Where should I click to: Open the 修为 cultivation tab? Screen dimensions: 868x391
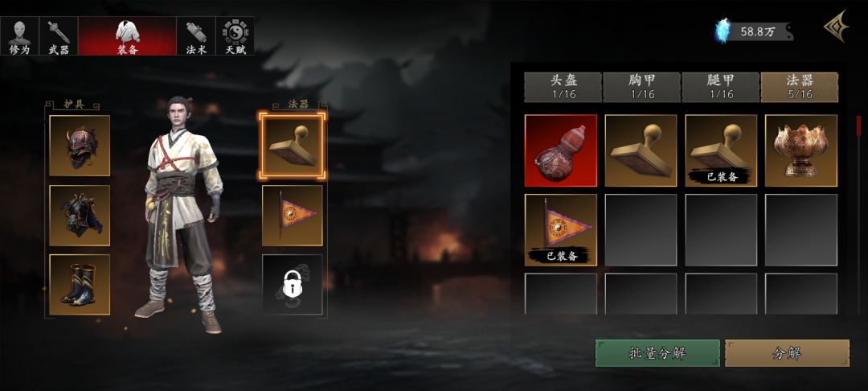point(20,36)
